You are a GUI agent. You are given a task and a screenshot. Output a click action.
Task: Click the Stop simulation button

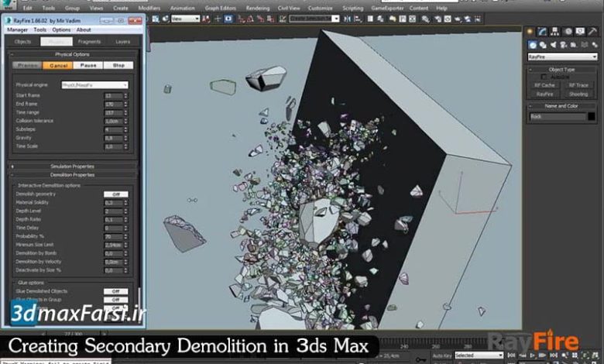click(x=118, y=66)
